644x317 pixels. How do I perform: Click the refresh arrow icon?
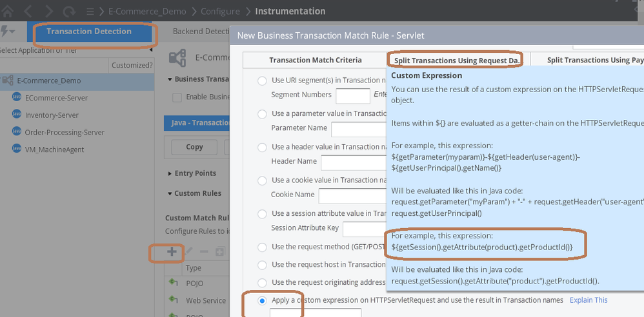pos(68,11)
